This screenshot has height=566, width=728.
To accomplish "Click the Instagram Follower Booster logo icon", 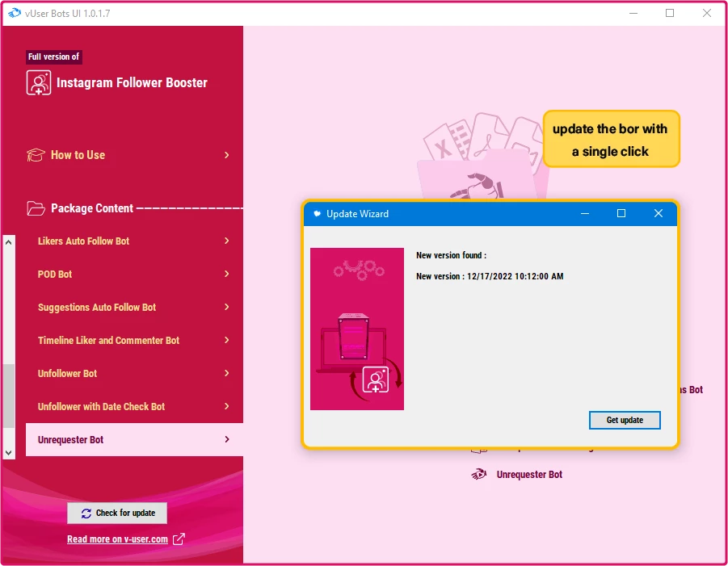I will [x=39, y=82].
